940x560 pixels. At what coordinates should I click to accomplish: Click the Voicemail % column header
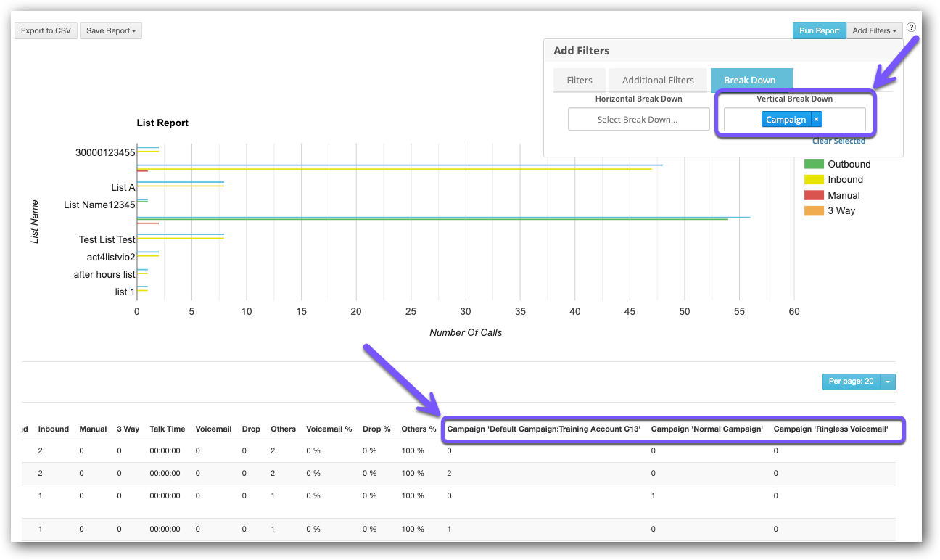coord(329,429)
